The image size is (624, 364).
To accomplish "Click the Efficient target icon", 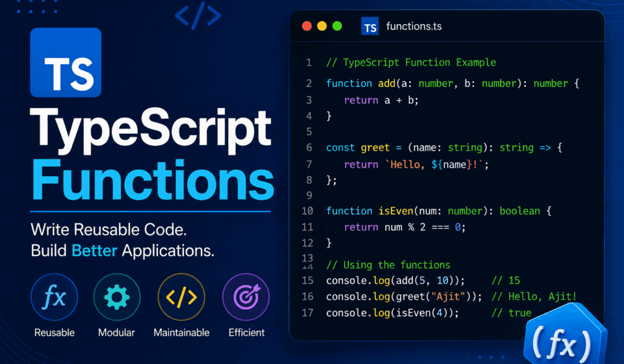I will point(246,297).
